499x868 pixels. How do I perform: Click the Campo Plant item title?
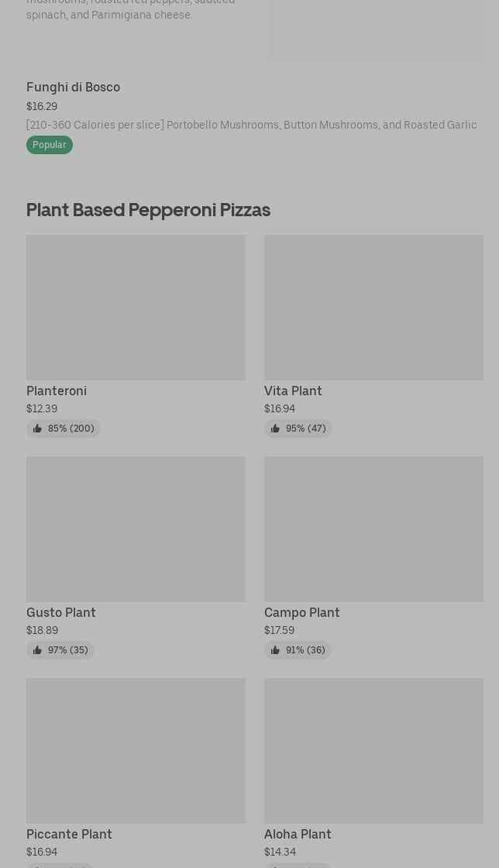click(302, 613)
